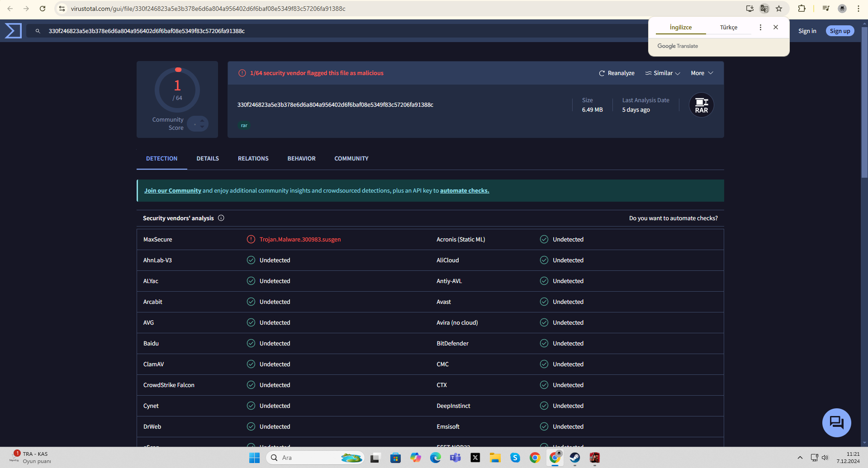Click the Sign up button

[840, 31]
